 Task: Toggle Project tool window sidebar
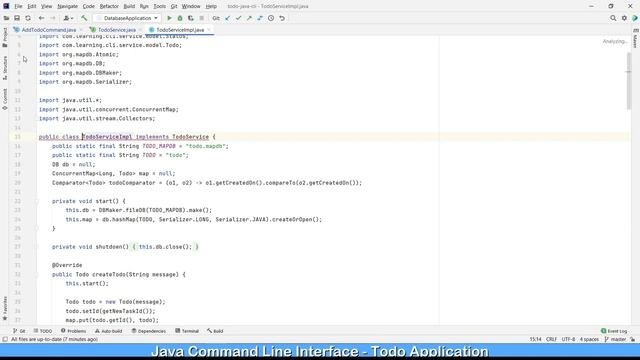5,37
